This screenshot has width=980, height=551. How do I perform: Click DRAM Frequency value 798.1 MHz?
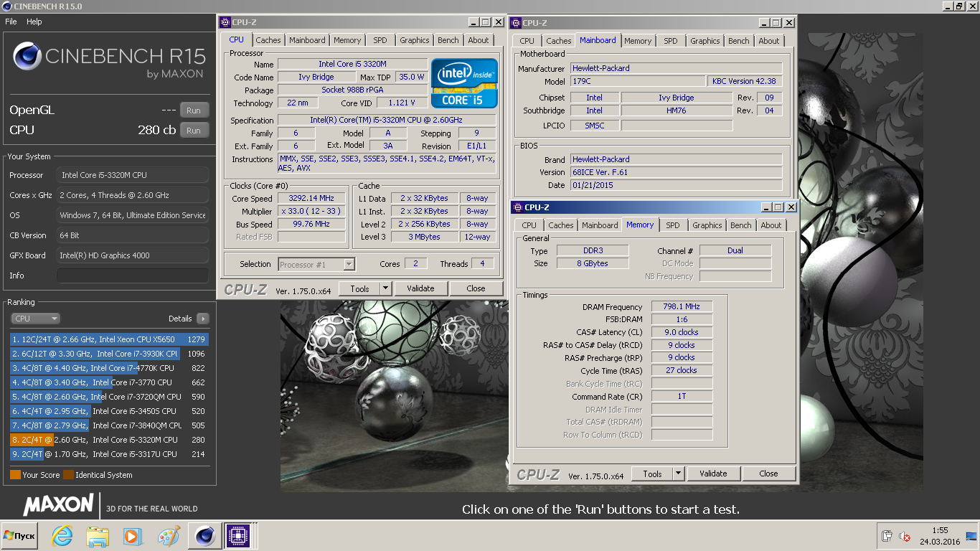[682, 306]
